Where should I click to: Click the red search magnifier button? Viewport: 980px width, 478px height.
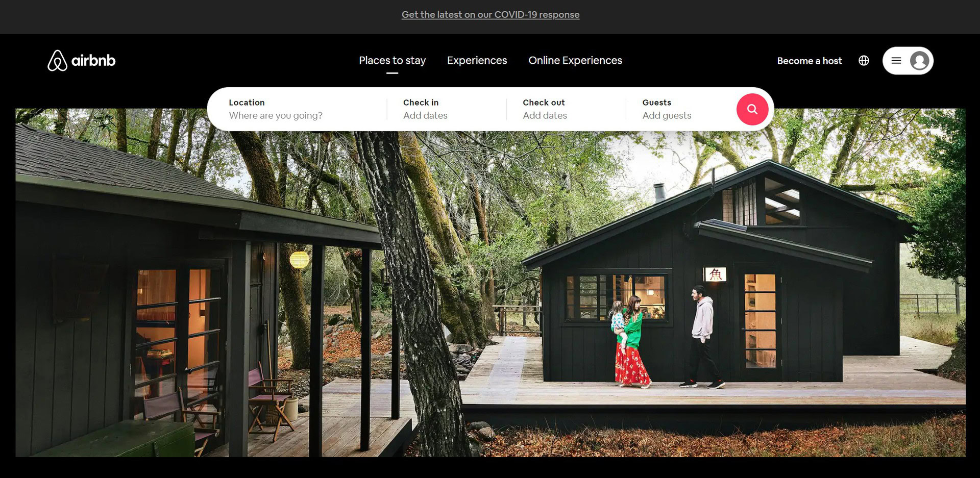[752, 109]
